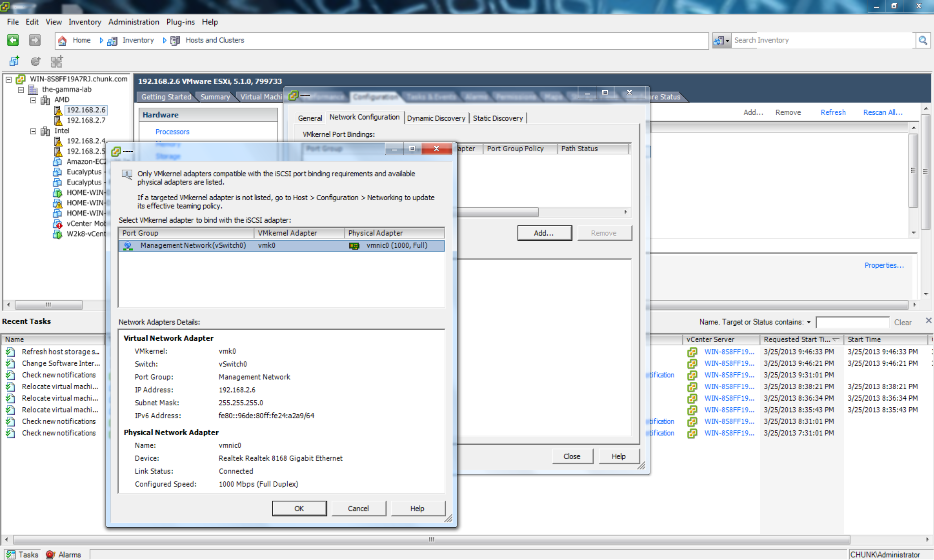The height and width of the screenshot is (560, 934).
Task: Click the Rescan All link
Action: click(882, 112)
